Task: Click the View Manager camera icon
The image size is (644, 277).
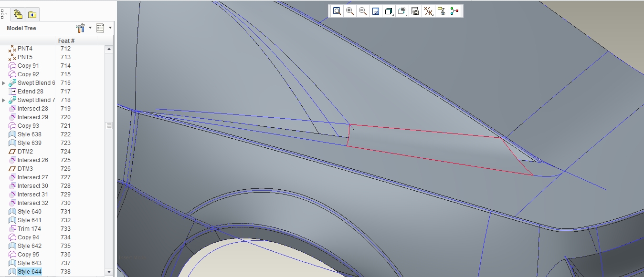Action: coord(415,11)
